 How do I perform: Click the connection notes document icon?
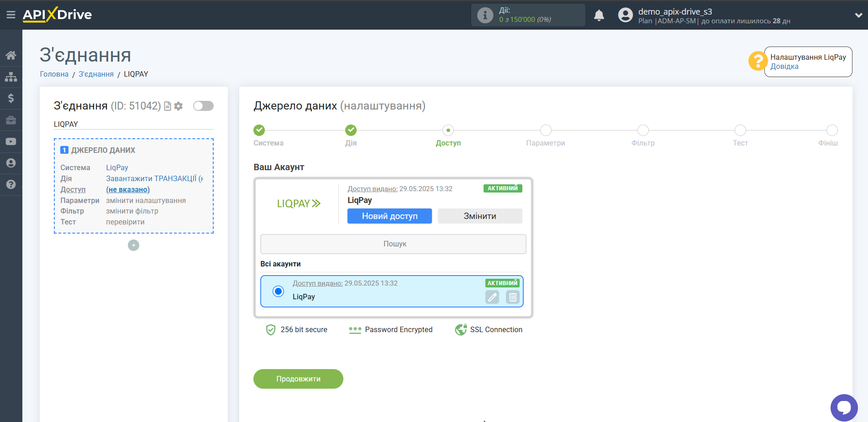point(168,106)
